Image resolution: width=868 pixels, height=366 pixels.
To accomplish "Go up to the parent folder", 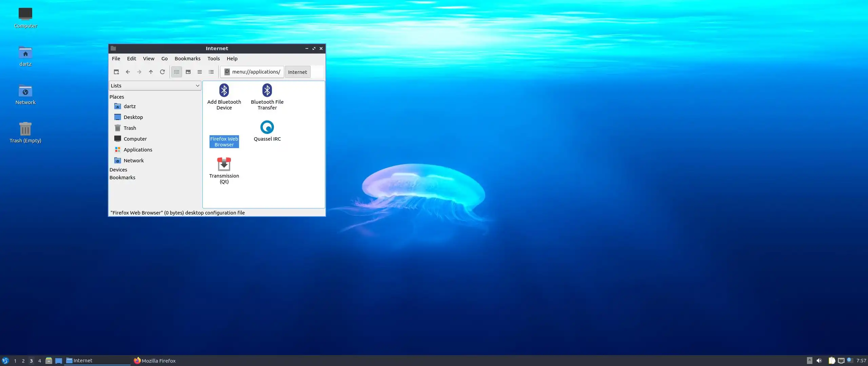I will tap(151, 72).
